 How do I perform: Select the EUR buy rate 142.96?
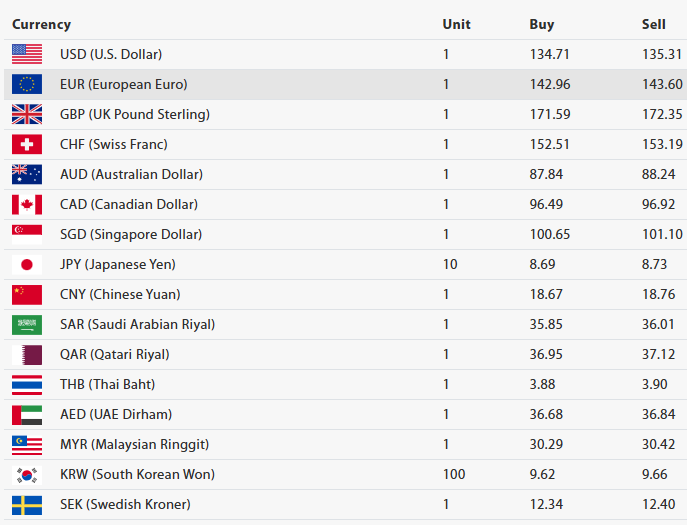[x=550, y=84]
